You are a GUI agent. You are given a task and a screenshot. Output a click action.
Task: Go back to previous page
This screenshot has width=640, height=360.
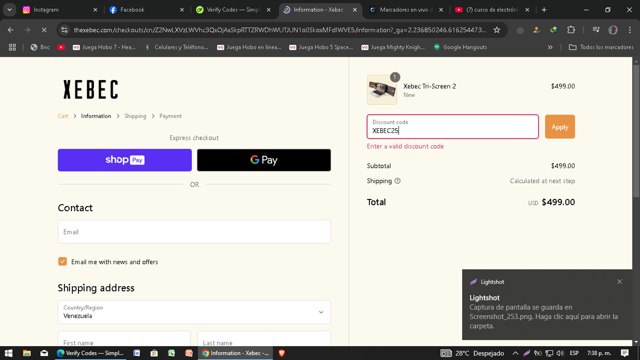pyautogui.click(x=11, y=30)
